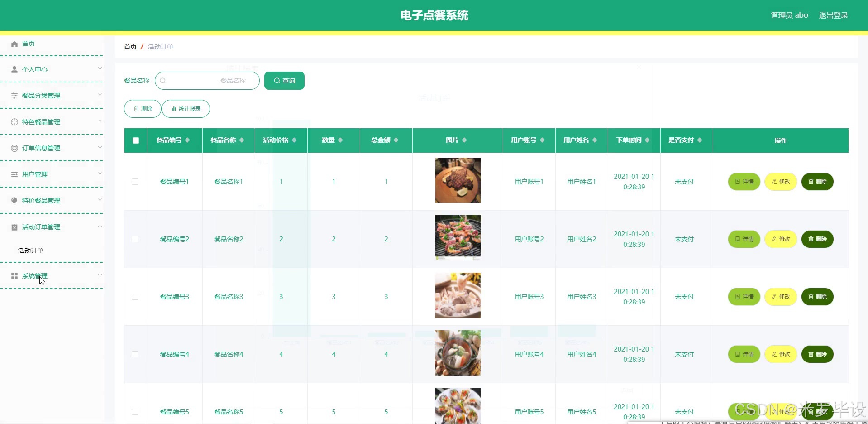Viewport: 868px width, 424px height.
Task: Sort by 是否支付 column arrows
Action: coord(700,140)
